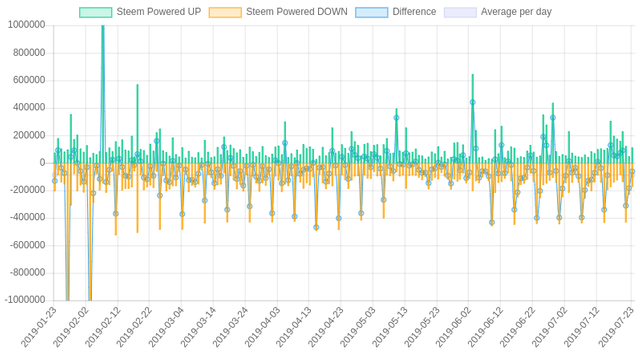Viewport: 640px width, 361px height.
Task: Select the -800000 y-axis label
Action: pyautogui.click(x=27, y=273)
